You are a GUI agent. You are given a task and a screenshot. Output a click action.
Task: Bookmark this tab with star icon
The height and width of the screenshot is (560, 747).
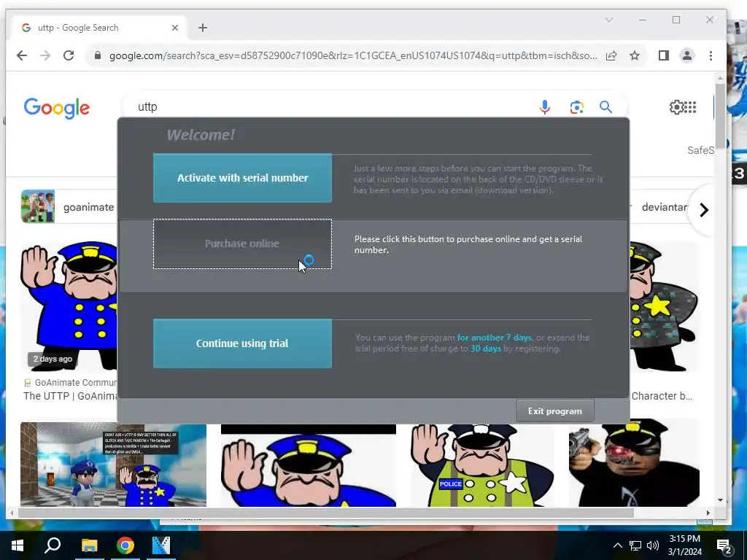coord(635,55)
